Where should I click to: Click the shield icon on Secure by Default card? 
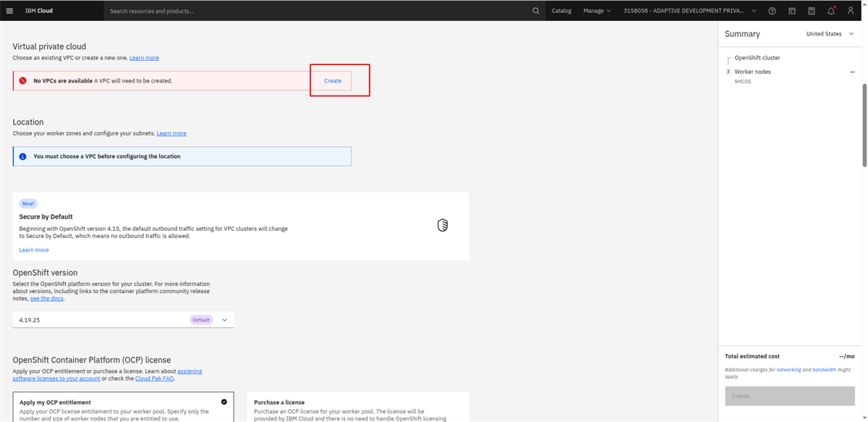pyautogui.click(x=443, y=225)
